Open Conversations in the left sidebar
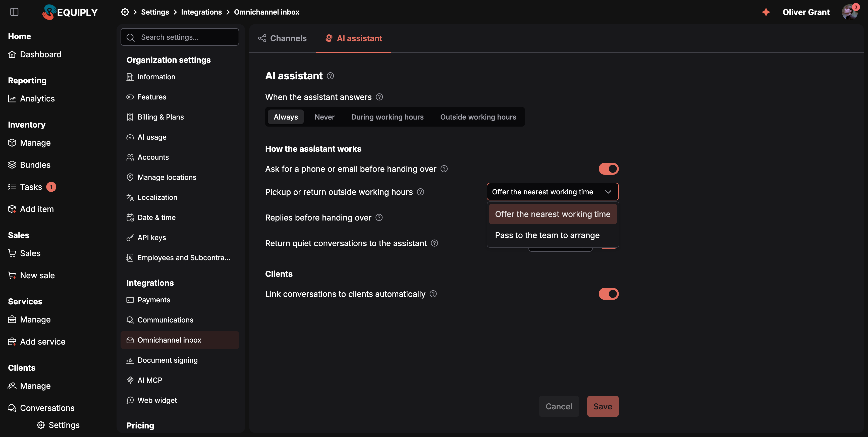The image size is (868, 437). pyautogui.click(x=41, y=408)
